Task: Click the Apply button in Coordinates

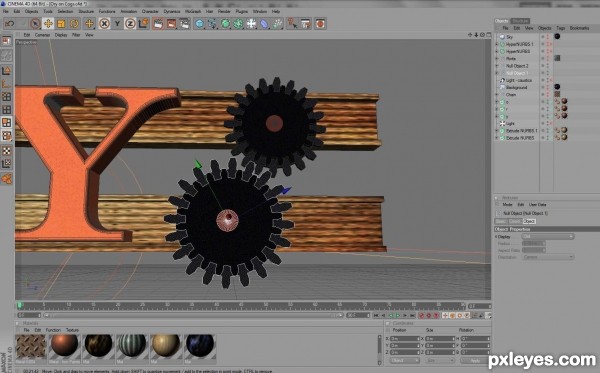Action: point(475,360)
